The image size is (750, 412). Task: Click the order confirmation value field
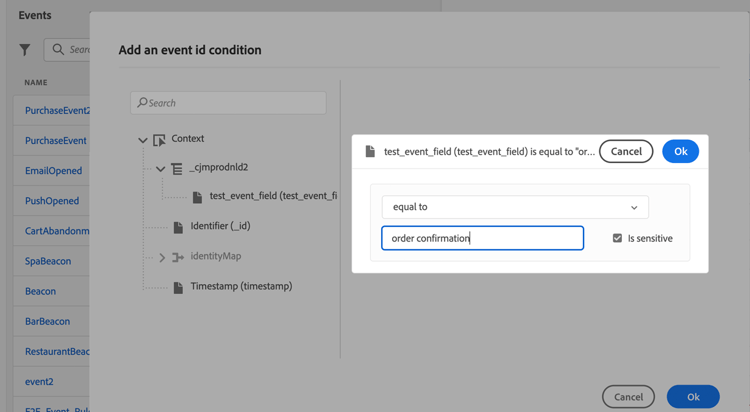[482, 238]
